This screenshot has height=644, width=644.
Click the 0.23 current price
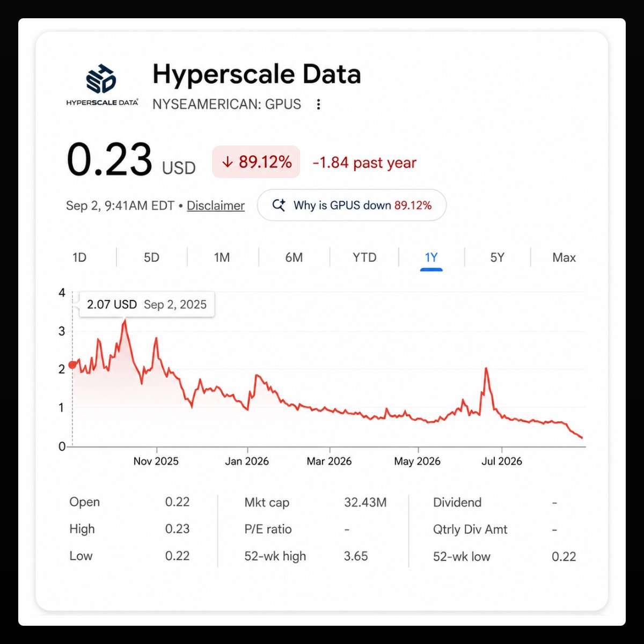(x=109, y=159)
